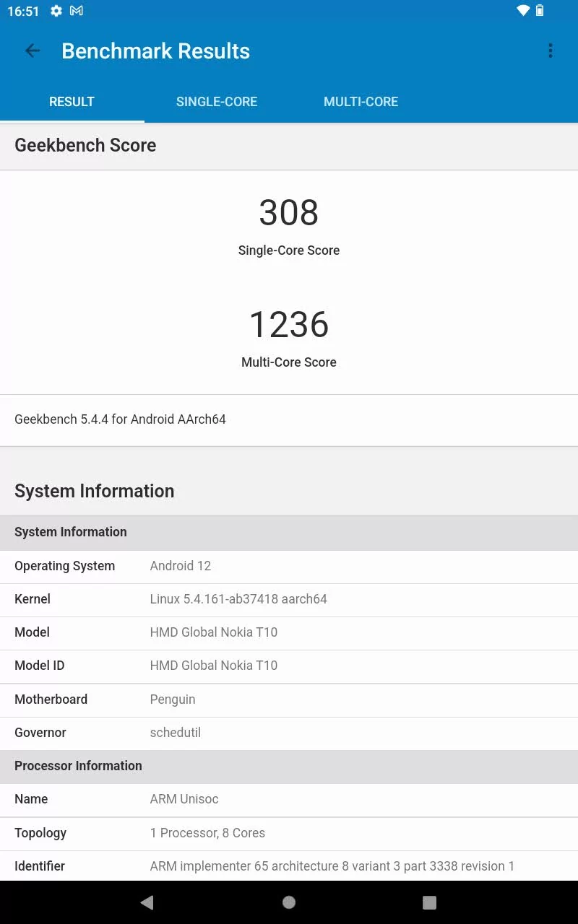This screenshot has height=924, width=578.
Task: Tap the Topology label
Action: [40, 833]
